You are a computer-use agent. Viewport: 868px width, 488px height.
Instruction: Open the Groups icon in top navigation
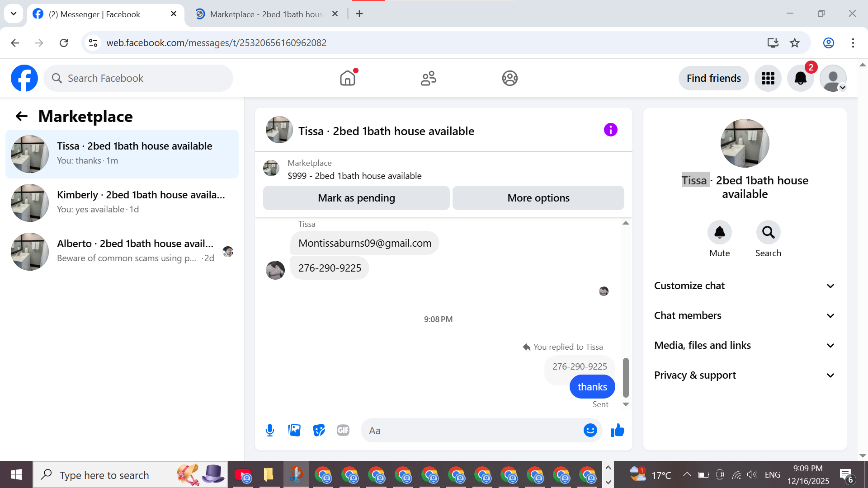coord(509,78)
